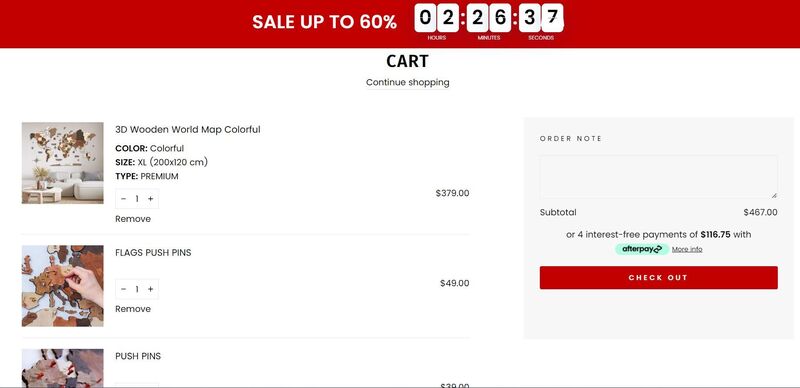Image resolution: width=800 pixels, height=388 pixels.
Task: Increase quantity of 3D Wooden World Map
Action: tap(151, 199)
